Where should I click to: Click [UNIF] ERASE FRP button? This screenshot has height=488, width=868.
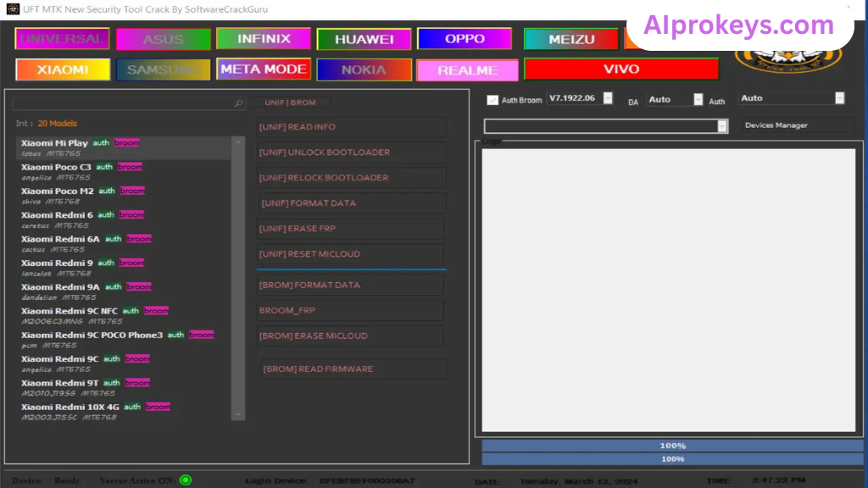[x=350, y=229]
